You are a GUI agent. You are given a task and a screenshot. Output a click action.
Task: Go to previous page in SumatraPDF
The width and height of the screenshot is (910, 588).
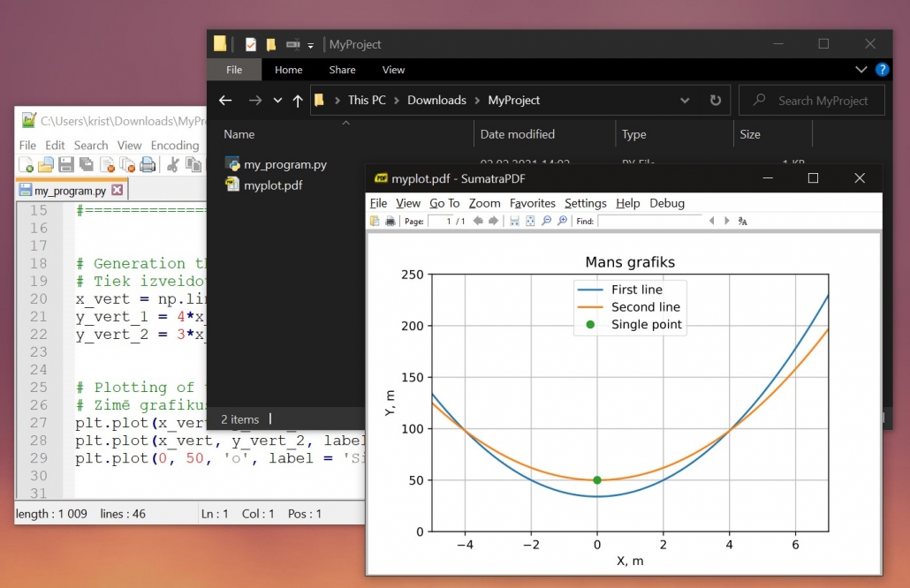tap(478, 221)
